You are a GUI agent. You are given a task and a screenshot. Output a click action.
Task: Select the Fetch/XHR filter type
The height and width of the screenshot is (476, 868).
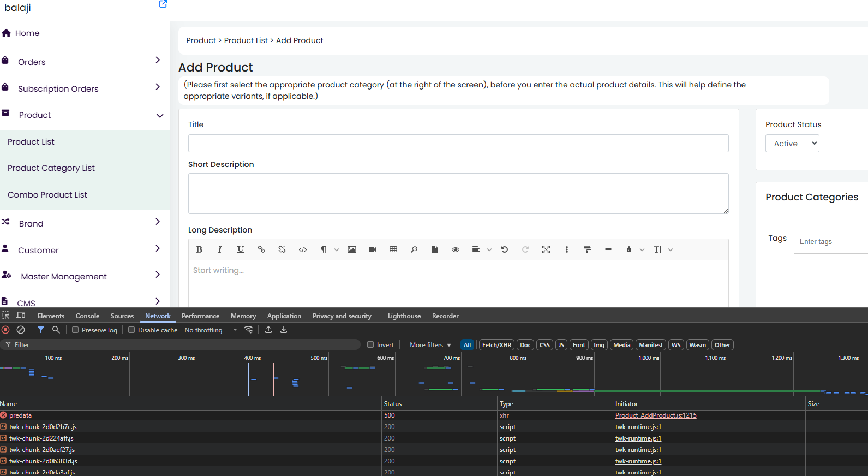tap(496, 345)
